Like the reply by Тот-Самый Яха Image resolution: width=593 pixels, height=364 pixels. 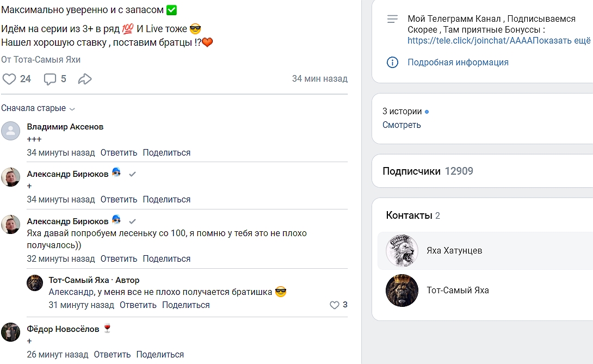pos(335,305)
